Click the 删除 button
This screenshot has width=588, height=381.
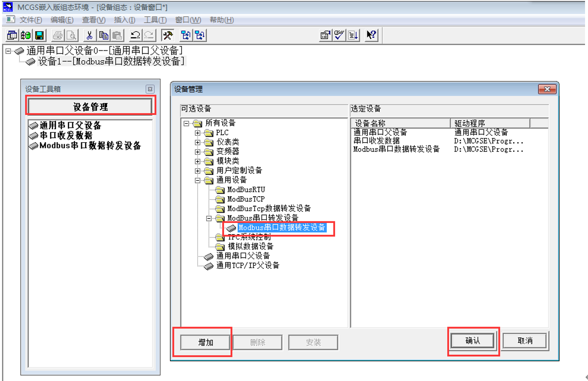pos(258,342)
